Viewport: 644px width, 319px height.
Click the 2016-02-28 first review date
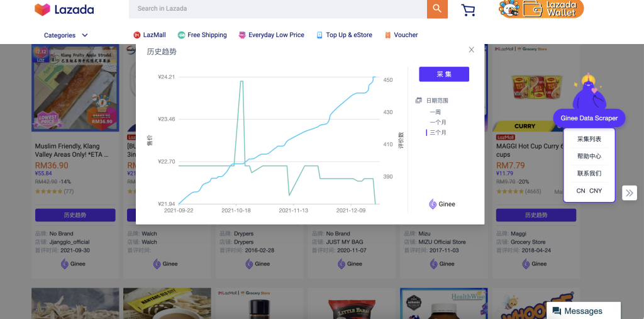(260, 250)
